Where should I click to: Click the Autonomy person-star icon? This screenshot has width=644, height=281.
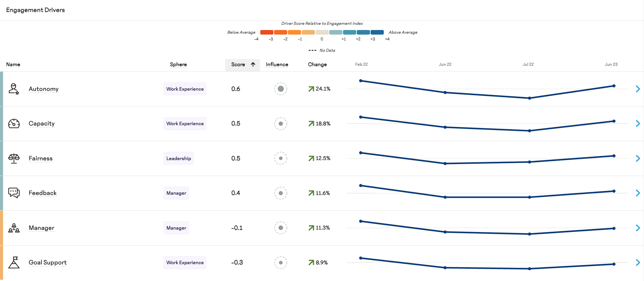click(x=14, y=89)
